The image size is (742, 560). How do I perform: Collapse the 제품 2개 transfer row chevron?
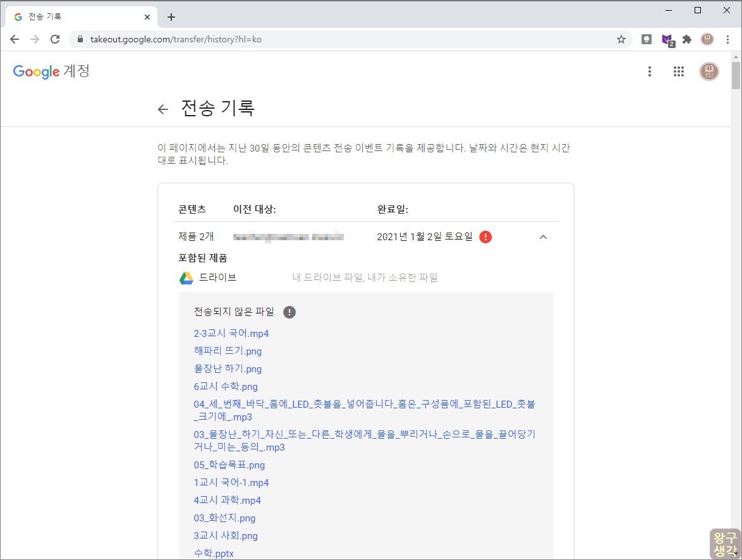[544, 236]
